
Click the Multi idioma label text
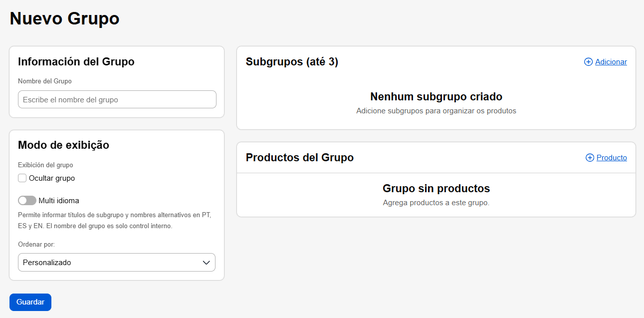[59, 201]
